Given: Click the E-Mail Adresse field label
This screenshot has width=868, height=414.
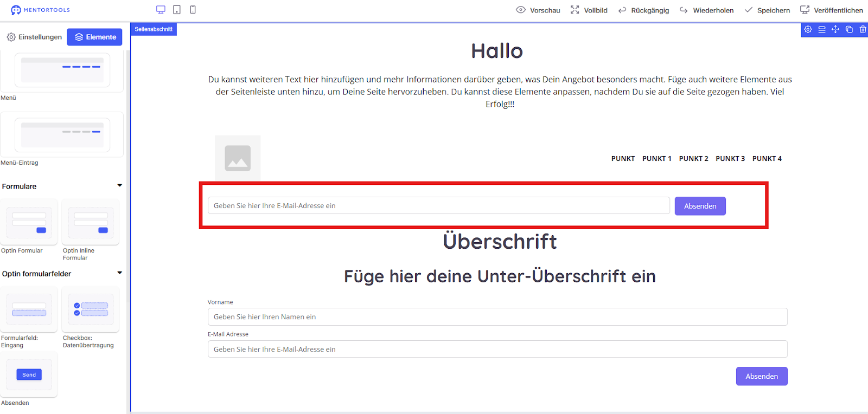Looking at the screenshot, I should tap(228, 334).
